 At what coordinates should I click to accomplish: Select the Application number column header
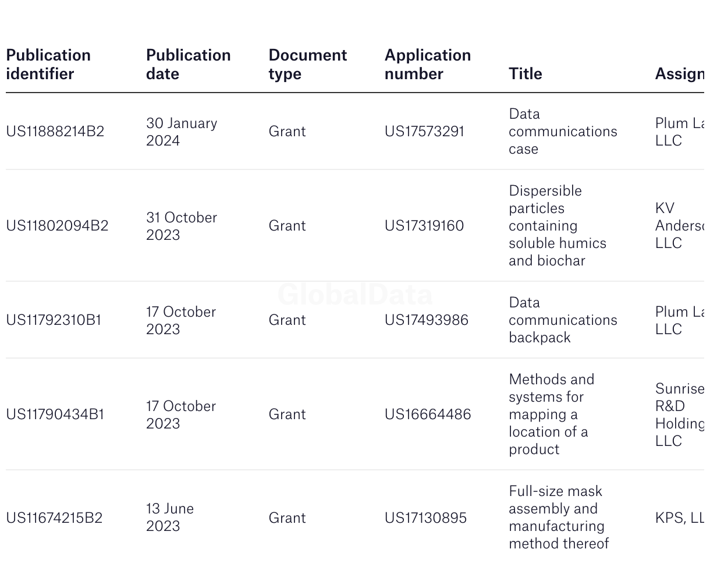coord(428,65)
